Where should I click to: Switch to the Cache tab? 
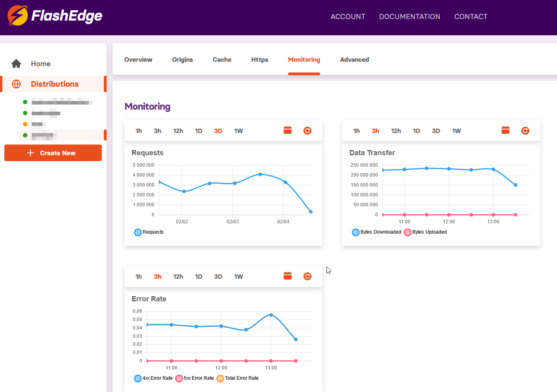point(222,60)
